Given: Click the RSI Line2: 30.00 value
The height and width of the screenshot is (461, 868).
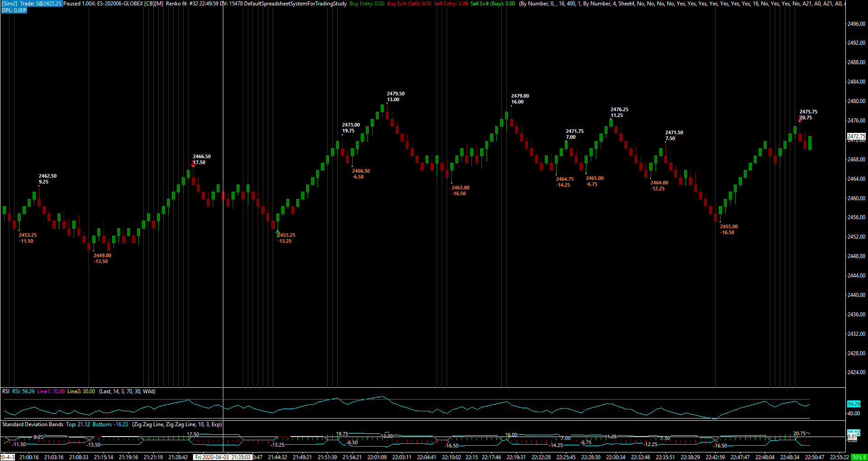Looking at the screenshot, I should (81, 391).
